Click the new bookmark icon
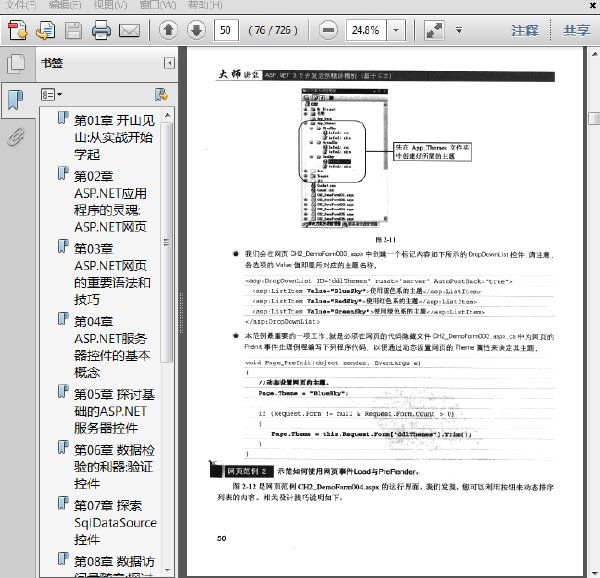This screenshot has height=578, width=600. (161, 94)
